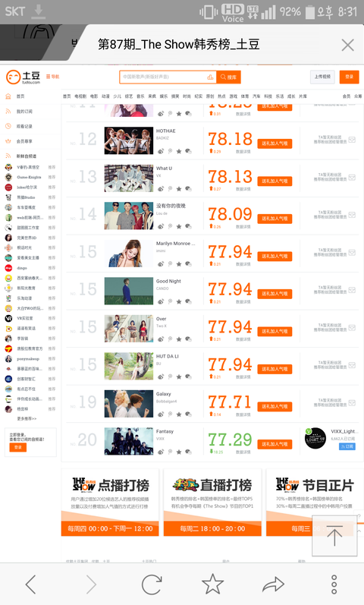Open the browser three-dot overflow menu
This screenshot has height=605, width=364.
[334, 585]
